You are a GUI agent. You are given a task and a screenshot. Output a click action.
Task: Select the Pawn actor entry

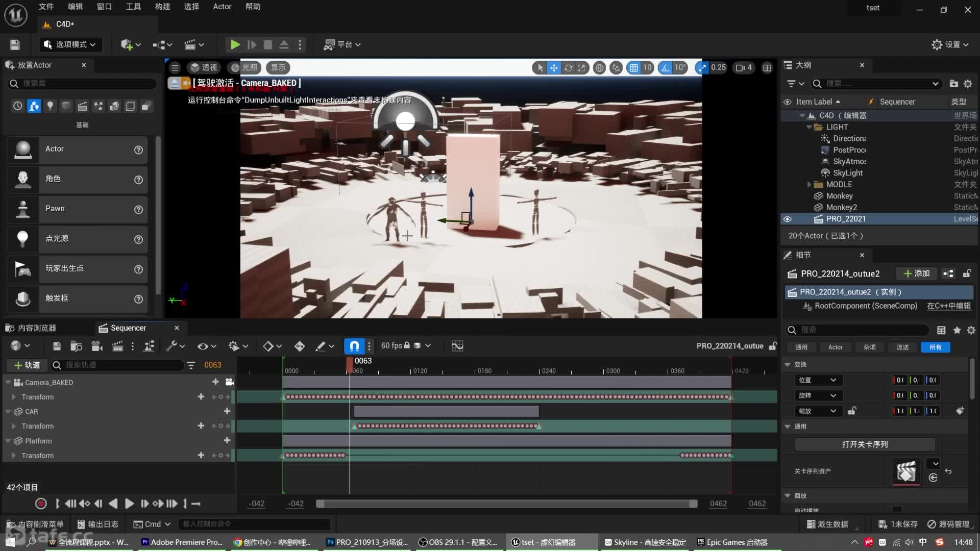point(78,209)
